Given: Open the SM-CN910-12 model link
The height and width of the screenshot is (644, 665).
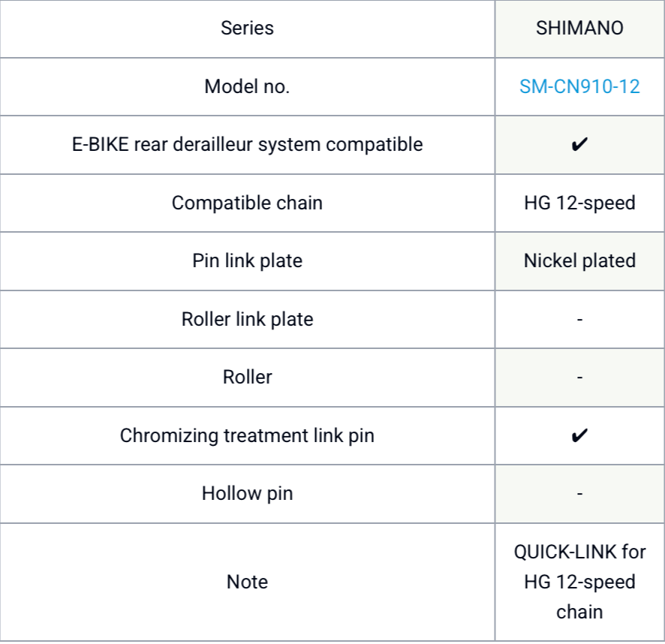Looking at the screenshot, I should (x=579, y=86).
